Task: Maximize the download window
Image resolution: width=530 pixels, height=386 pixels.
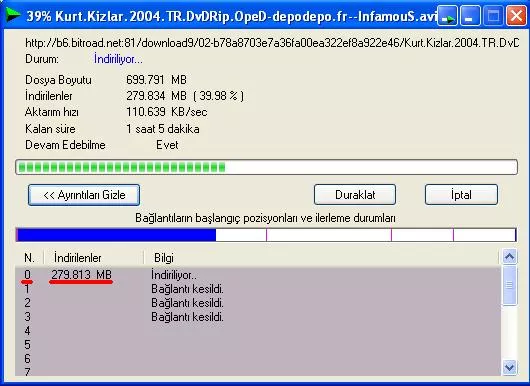Action: coord(493,16)
